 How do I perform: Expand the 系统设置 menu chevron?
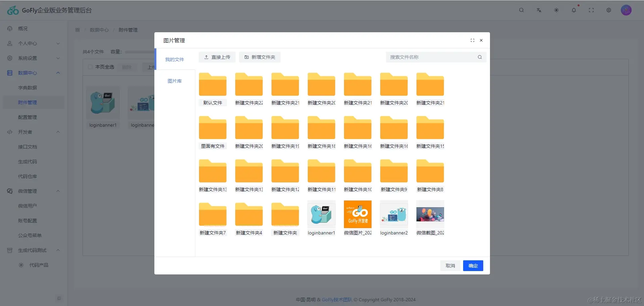coord(58,58)
